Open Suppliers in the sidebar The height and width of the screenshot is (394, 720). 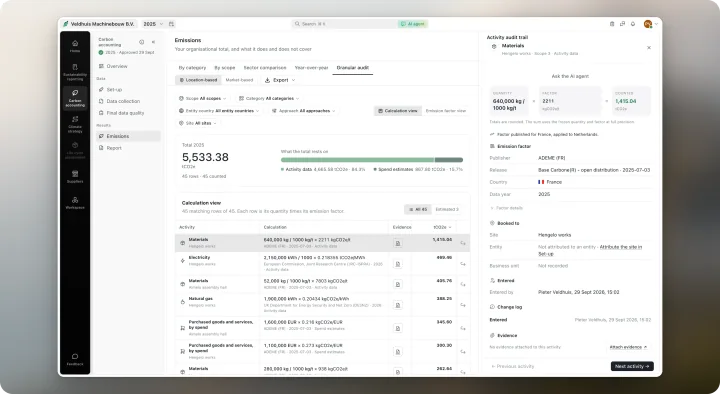click(x=75, y=176)
